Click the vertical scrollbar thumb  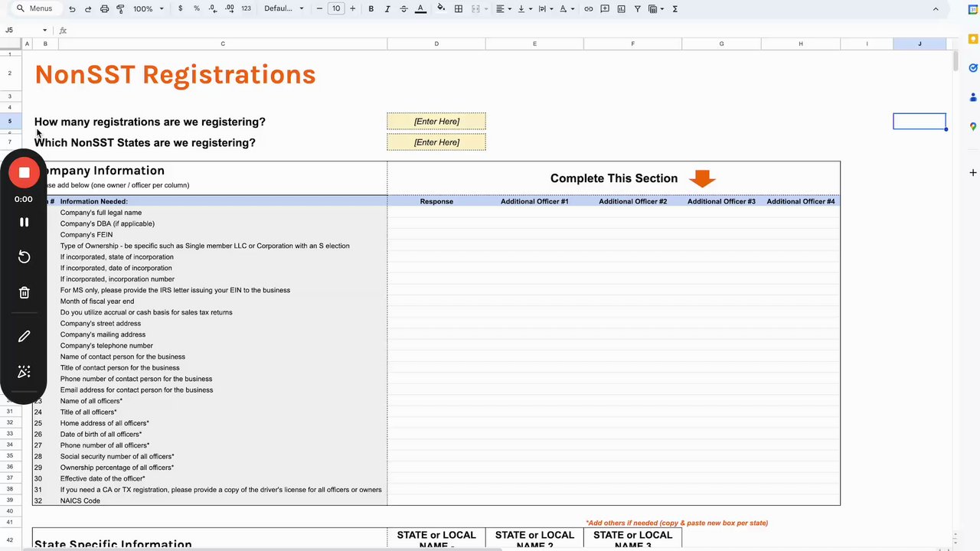[x=955, y=61]
